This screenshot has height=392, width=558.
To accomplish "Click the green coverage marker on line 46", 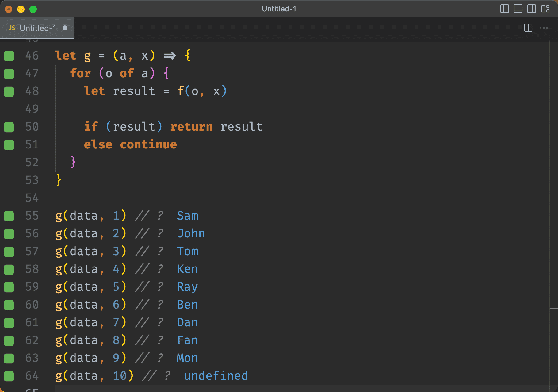I will click(9, 56).
